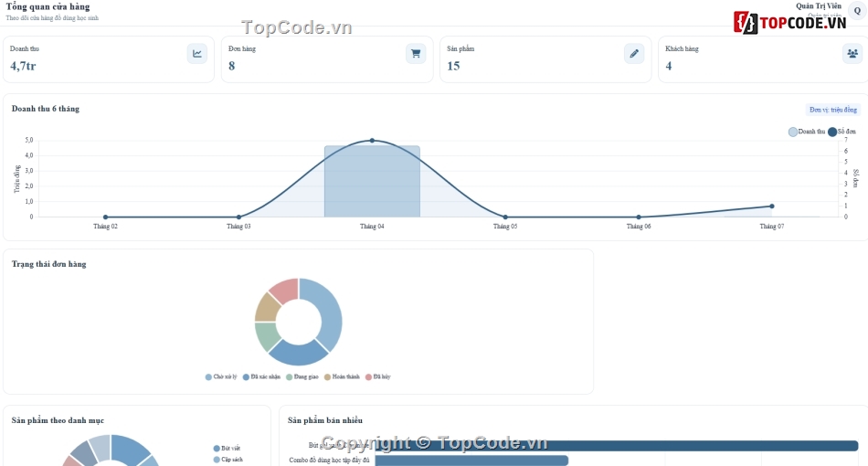The width and height of the screenshot is (868, 466).
Task: Open the Sản phẩm 15 card
Action: click(x=545, y=59)
